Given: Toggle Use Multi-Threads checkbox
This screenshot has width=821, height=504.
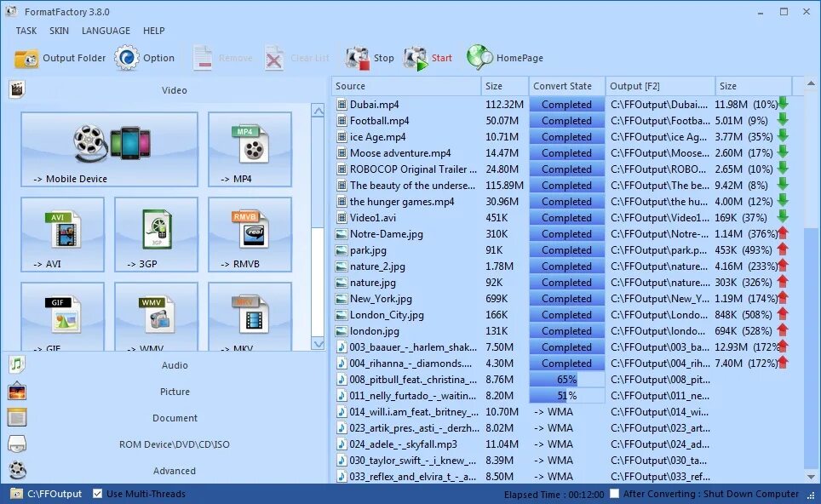Looking at the screenshot, I should pyautogui.click(x=97, y=494).
